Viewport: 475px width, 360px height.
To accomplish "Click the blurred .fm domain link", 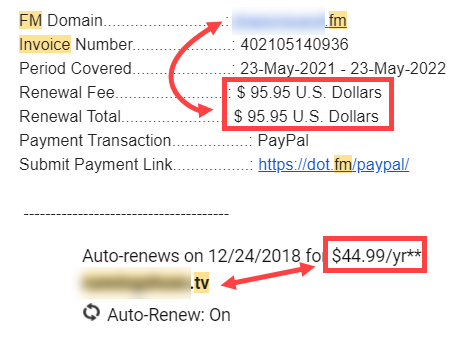I will [289, 21].
